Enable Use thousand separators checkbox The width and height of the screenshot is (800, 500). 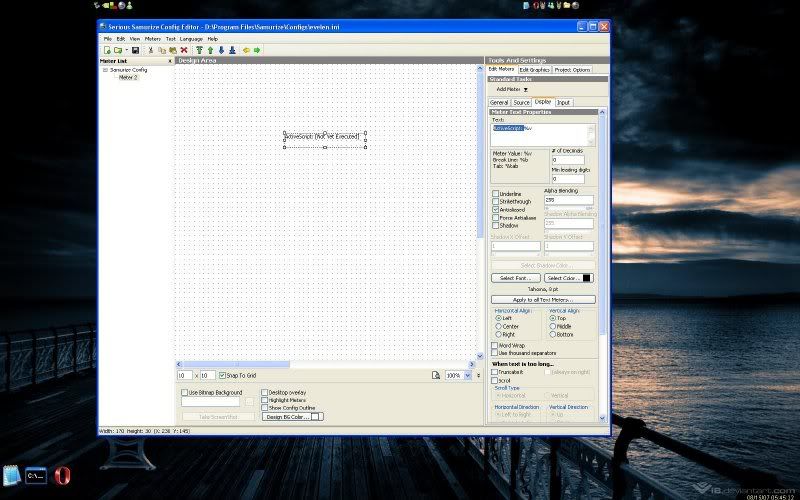click(x=494, y=353)
